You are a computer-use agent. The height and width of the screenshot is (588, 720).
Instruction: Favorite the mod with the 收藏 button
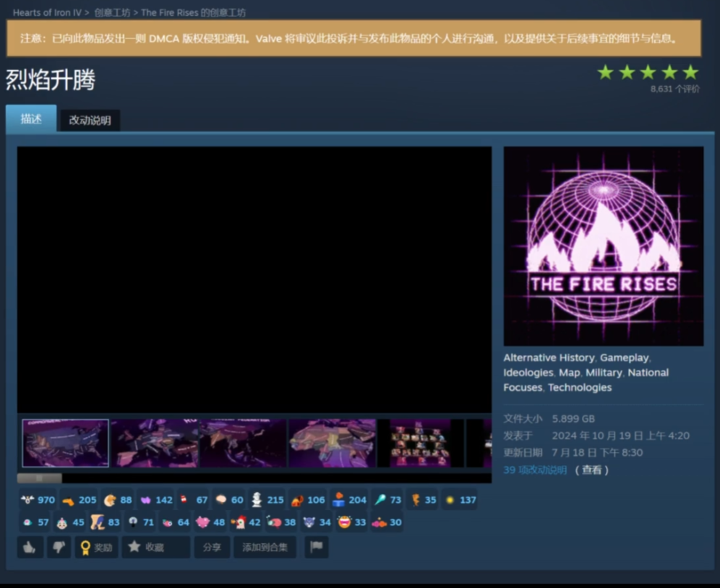(155, 547)
